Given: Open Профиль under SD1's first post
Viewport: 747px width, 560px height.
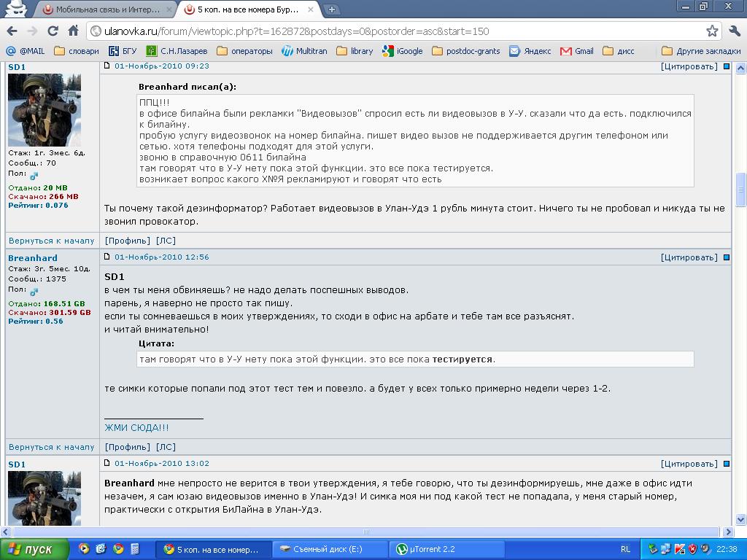Looking at the screenshot, I should 127,241.
